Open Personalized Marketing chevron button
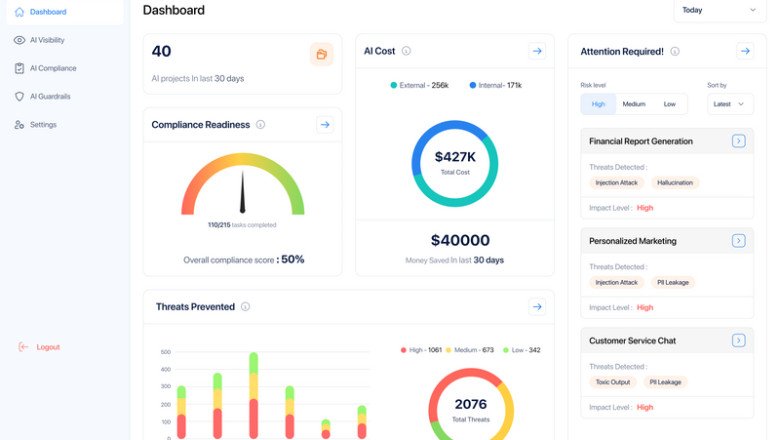The image size is (780, 440). (739, 241)
